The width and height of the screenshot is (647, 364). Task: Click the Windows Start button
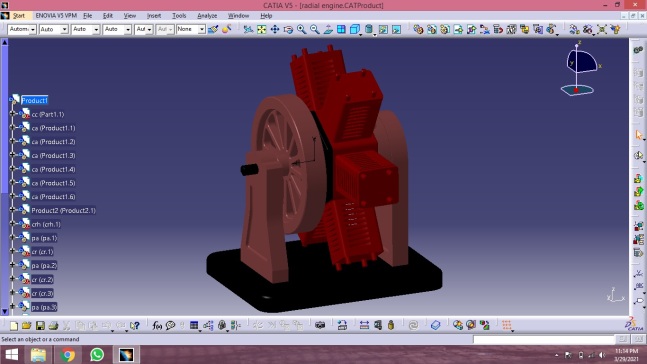tap(12, 355)
